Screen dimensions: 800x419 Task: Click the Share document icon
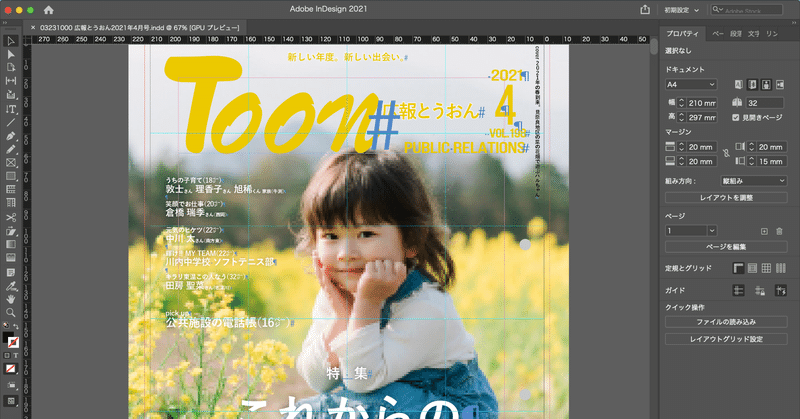pyautogui.click(x=645, y=10)
